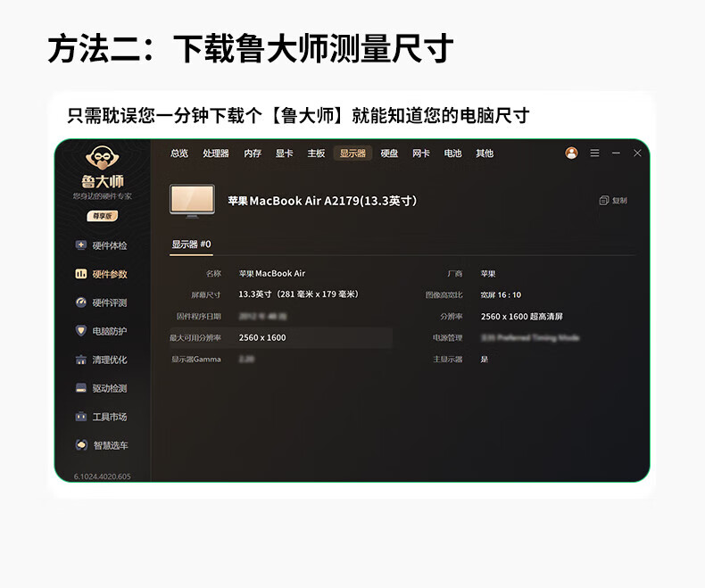Switch to 处理器 processor tab
The height and width of the screenshot is (588, 705).
click(216, 153)
